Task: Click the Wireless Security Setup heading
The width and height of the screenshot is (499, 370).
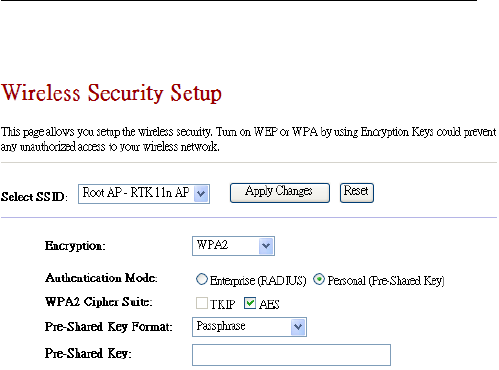Action: pos(111,93)
